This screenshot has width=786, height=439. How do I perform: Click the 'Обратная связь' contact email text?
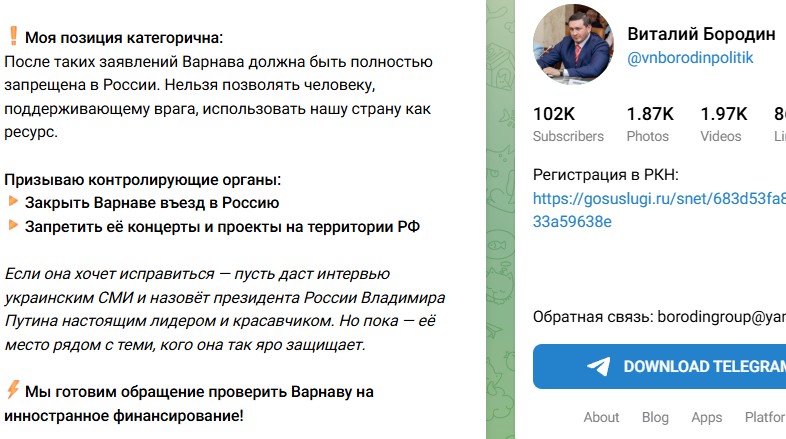click(x=658, y=316)
